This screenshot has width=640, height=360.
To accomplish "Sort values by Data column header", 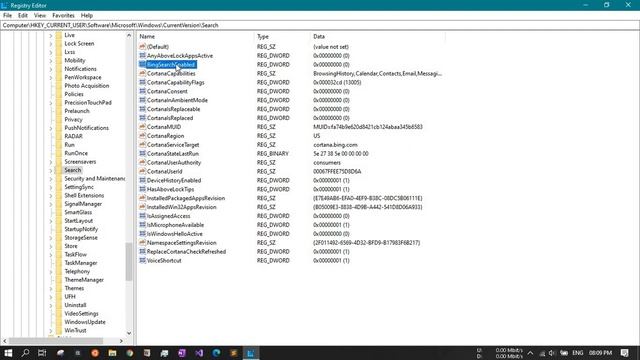I will click(x=378, y=36).
